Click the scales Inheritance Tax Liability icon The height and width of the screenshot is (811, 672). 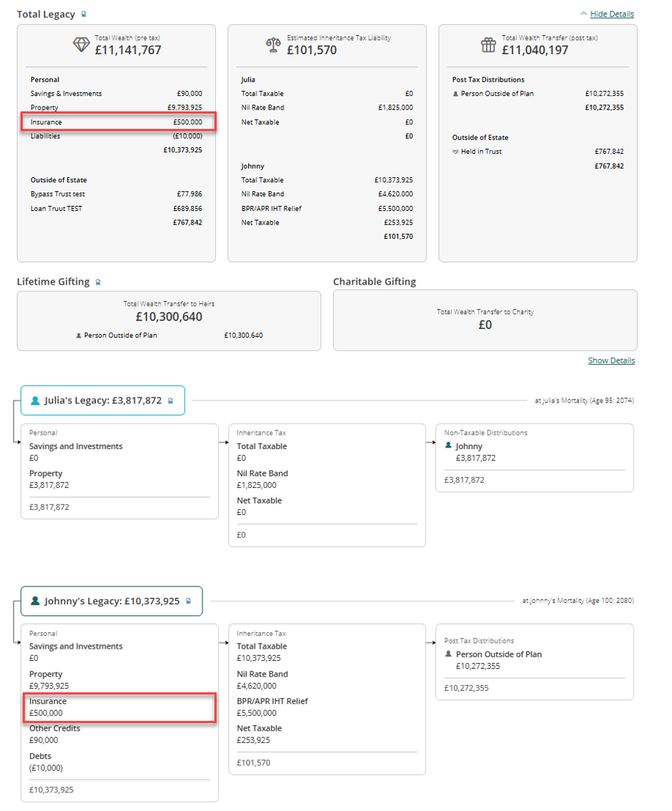273,45
